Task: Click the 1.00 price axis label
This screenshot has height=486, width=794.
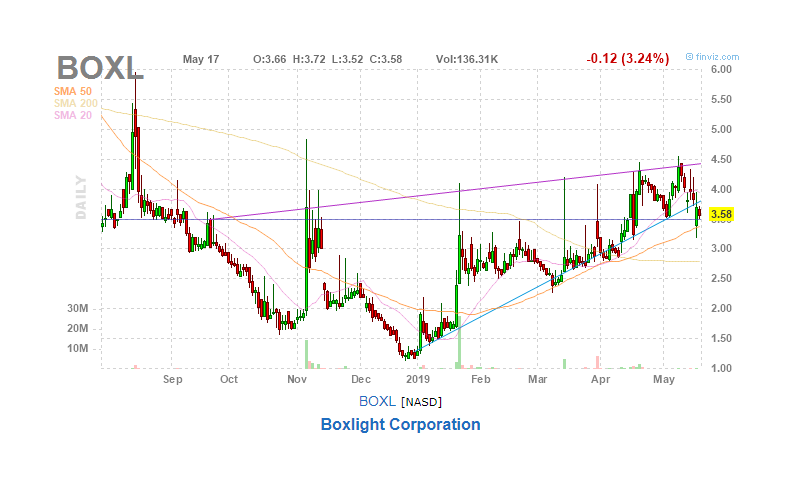Action: pos(721,368)
